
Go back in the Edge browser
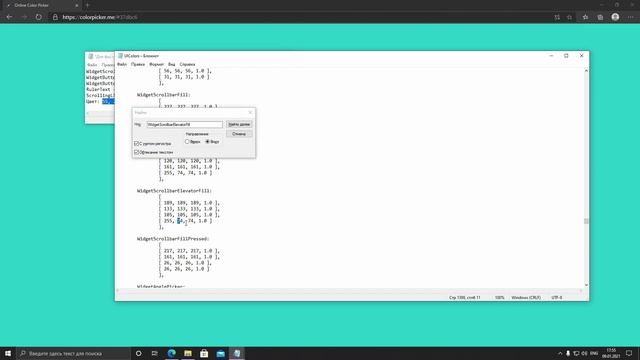tap(9, 17)
